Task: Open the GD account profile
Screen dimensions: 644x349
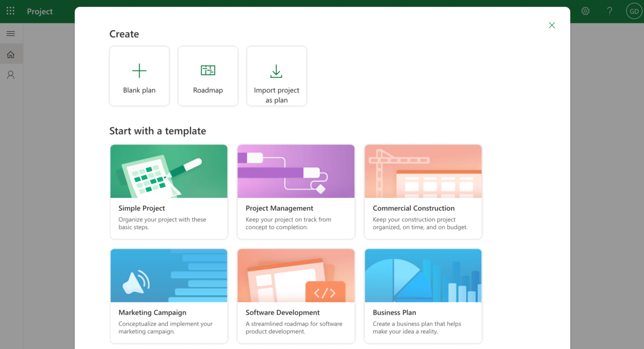Action: tap(634, 10)
